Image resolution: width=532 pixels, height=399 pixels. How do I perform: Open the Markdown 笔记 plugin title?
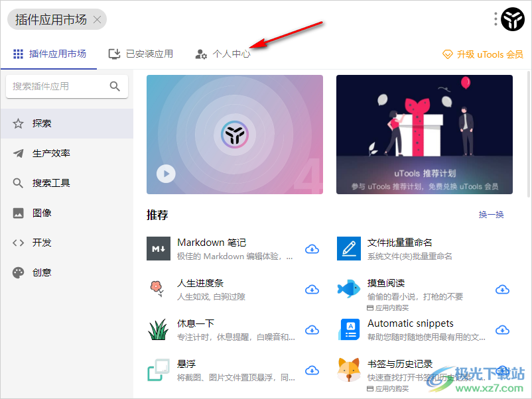pos(212,243)
